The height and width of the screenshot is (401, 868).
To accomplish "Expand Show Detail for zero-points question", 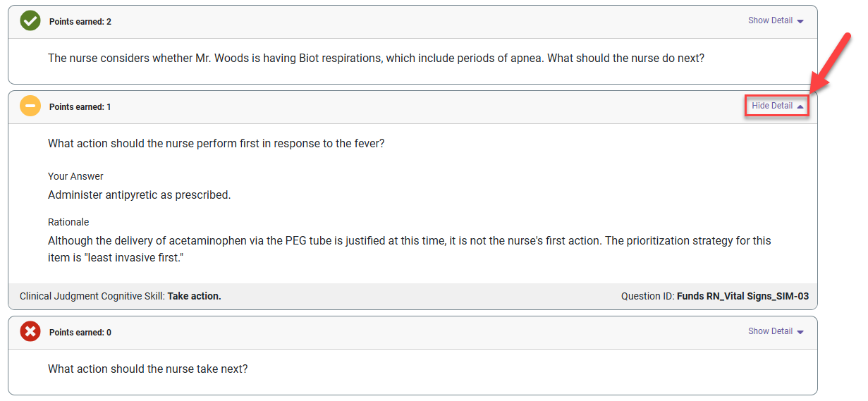I will point(776,331).
